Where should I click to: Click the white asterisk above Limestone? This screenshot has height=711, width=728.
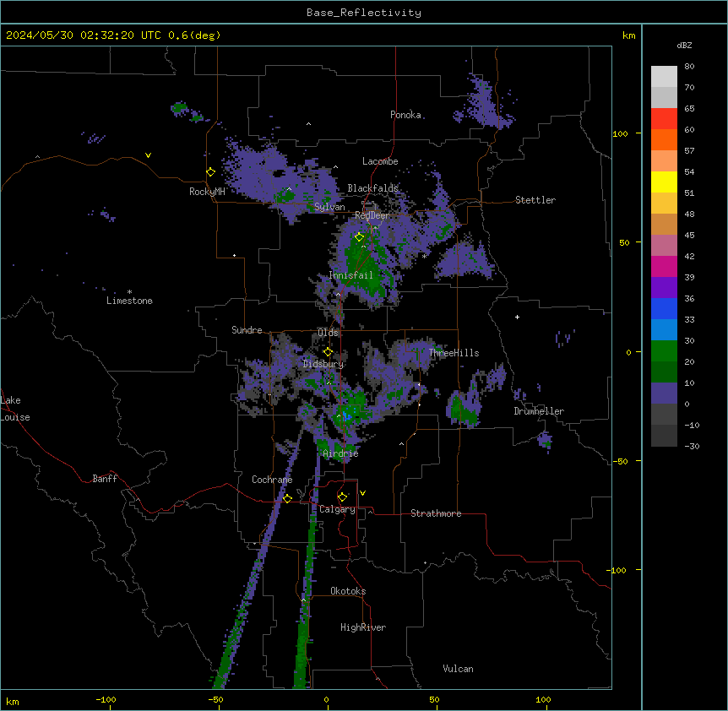(x=129, y=292)
